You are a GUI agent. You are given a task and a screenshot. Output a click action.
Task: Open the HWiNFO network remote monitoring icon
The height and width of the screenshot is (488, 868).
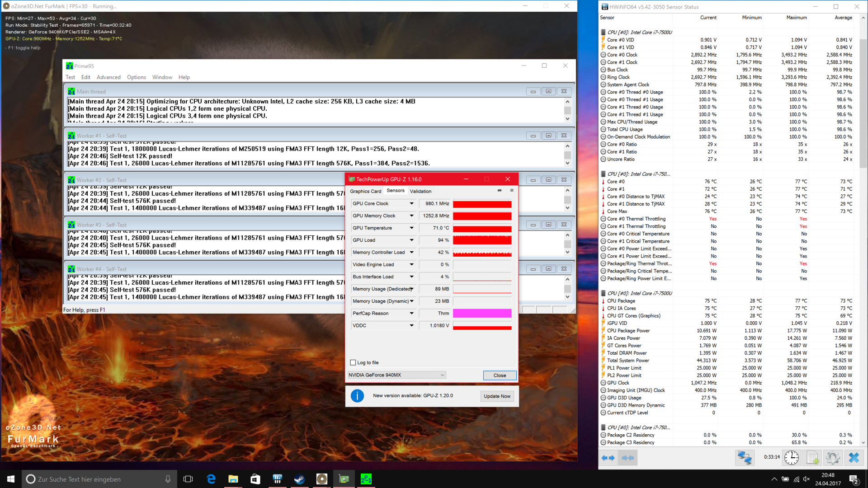coord(745,458)
